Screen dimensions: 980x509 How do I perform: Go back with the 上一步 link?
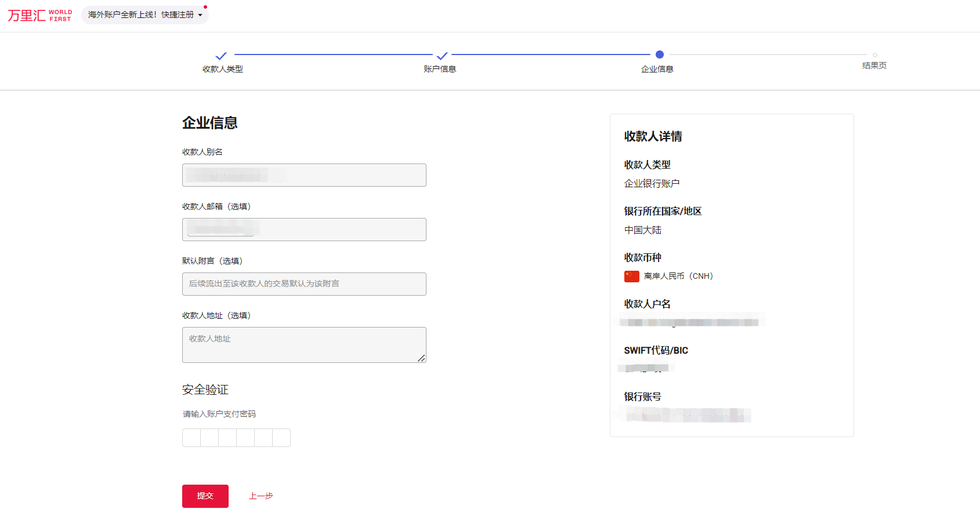coord(261,496)
